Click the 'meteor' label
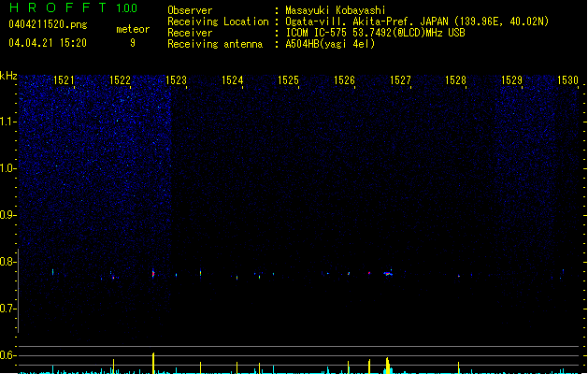The height and width of the screenshot is (374, 588). [x=133, y=29]
